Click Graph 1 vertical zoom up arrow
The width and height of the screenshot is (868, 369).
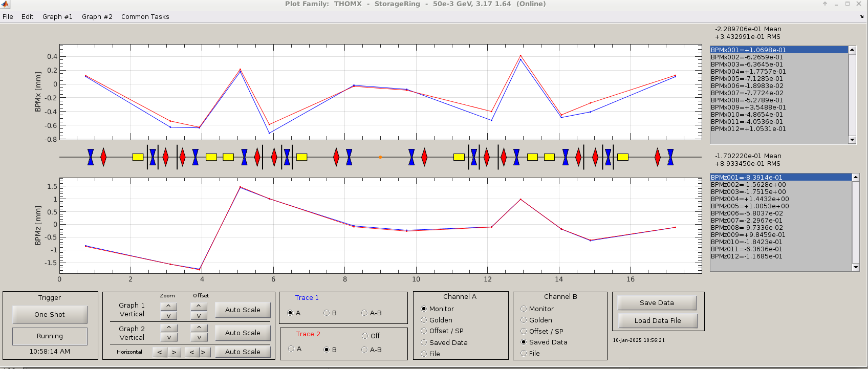tap(168, 306)
